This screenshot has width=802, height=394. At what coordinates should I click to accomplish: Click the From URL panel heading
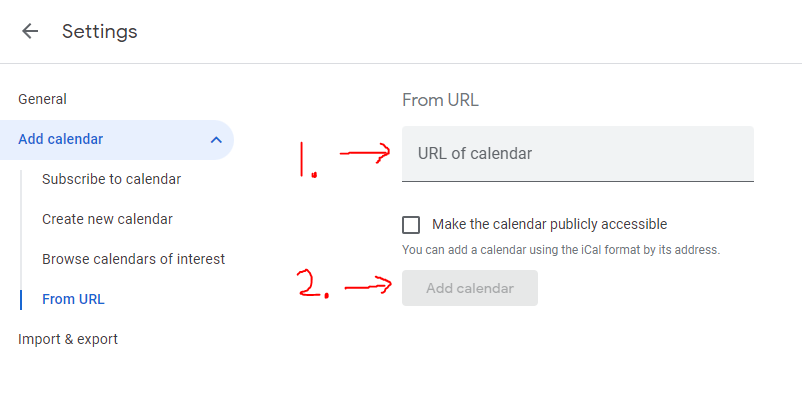coord(440,100)
